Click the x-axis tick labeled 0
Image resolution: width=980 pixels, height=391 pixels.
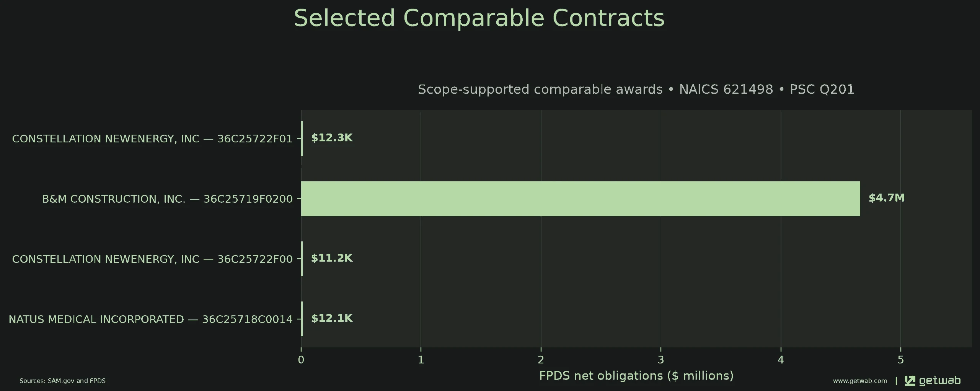click(301, 360)
